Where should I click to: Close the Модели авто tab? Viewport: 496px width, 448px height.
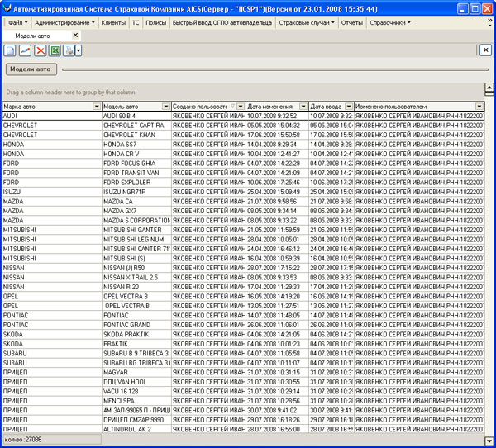tap(76, 36)
